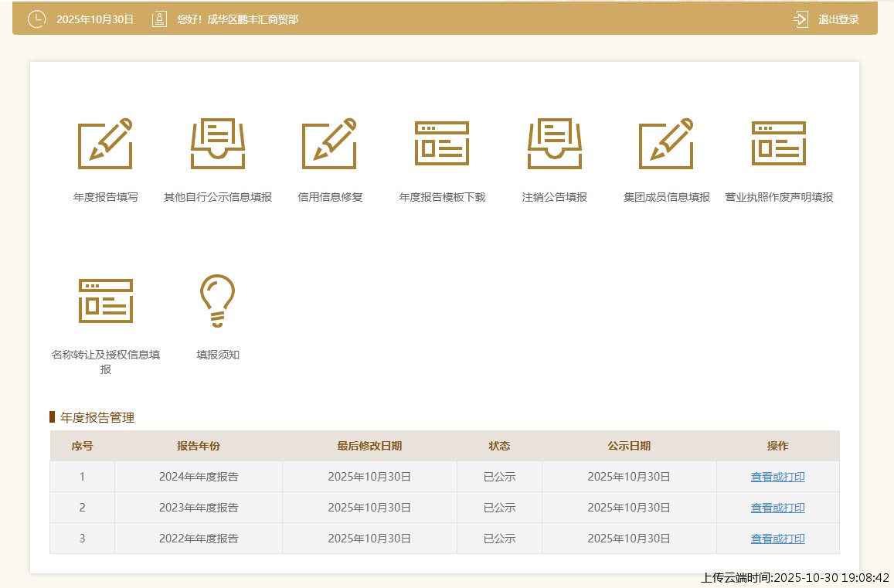Open 查看或打印 for 2023年年度报告
This screenshot has width=894, height=588.
tap(777, 508)
